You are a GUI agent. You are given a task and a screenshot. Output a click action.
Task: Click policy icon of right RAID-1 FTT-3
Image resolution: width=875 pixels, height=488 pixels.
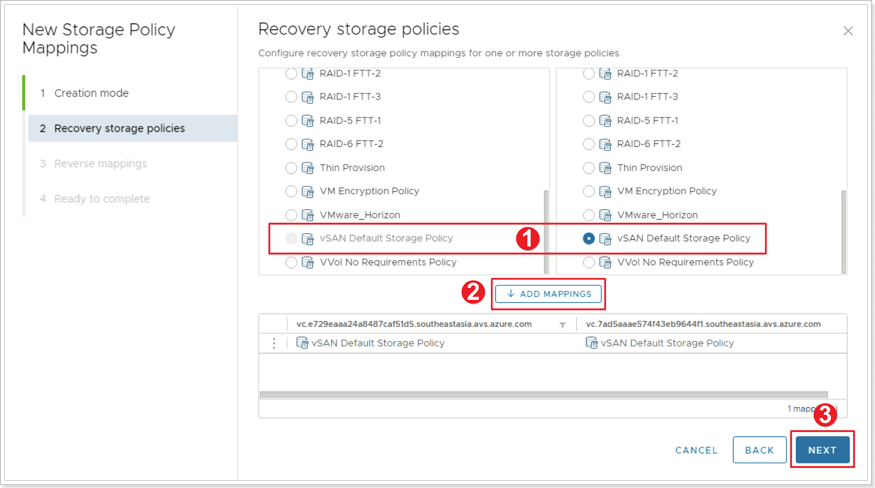(605, 97)
